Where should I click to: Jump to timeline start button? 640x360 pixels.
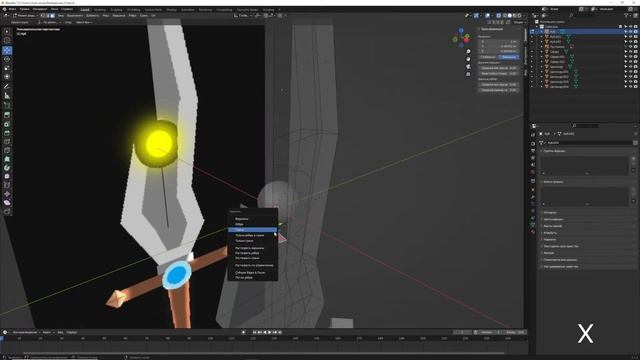click(x=254, y=332)
